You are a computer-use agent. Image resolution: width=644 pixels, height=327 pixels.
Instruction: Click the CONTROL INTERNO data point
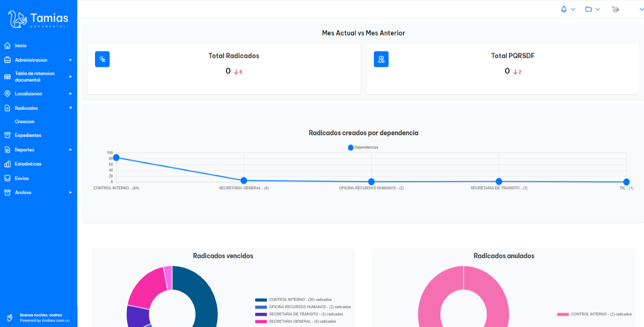[116, 157]
